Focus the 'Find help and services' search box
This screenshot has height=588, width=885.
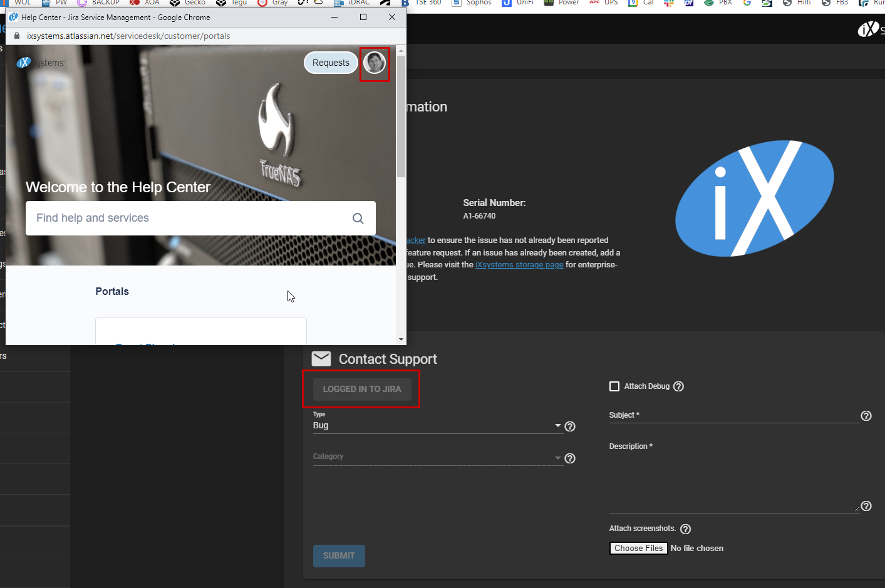(200, 218)
